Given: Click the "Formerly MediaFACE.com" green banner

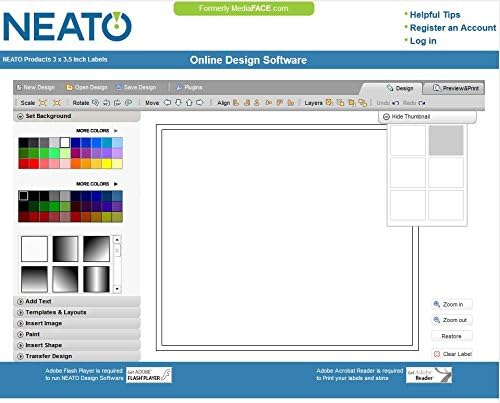Looking at the screenshot, I should click(x=244, y=8).
